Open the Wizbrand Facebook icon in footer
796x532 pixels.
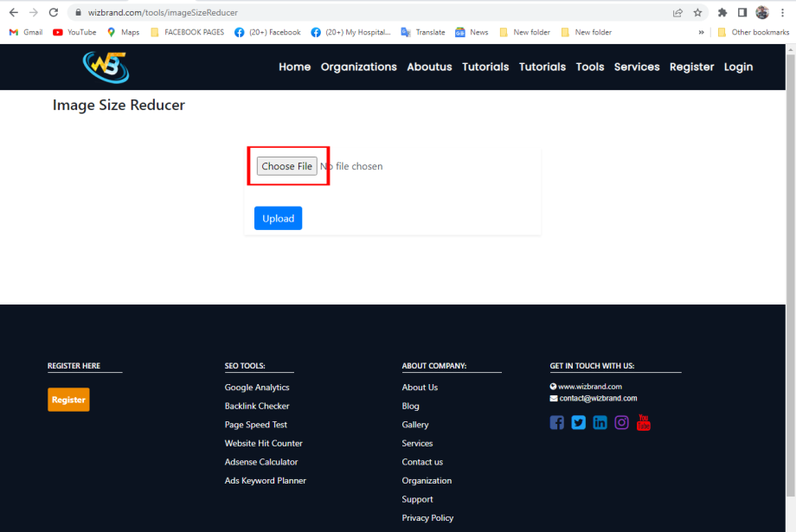coord(556,422)
